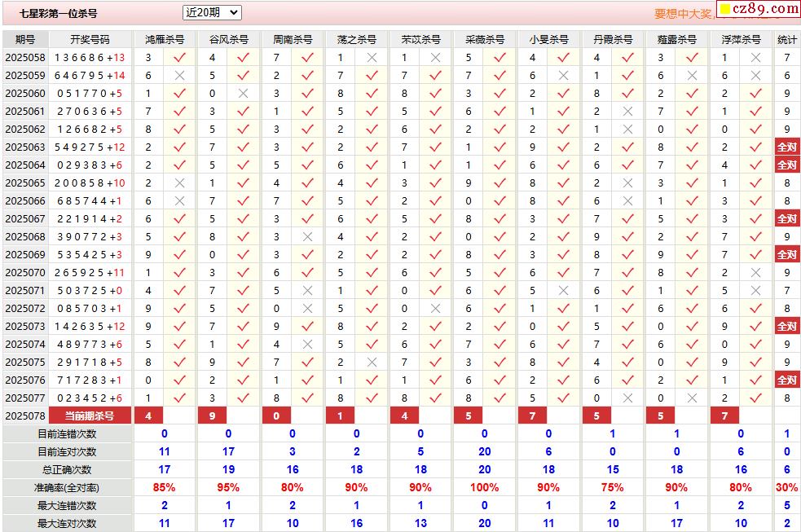Select the X mark under 小旻杀号 in row 2025071

[x=563, y=291]
